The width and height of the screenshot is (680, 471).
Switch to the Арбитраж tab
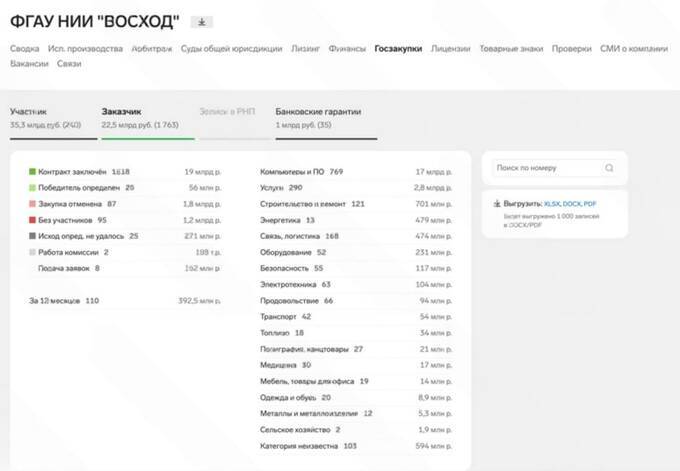(152, 49)
